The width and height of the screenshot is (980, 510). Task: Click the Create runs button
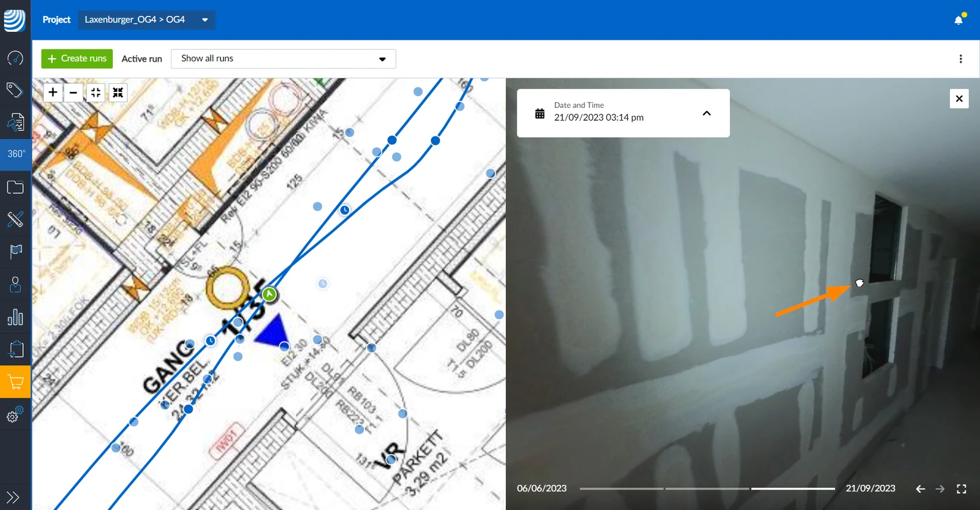tap(77, 59)
